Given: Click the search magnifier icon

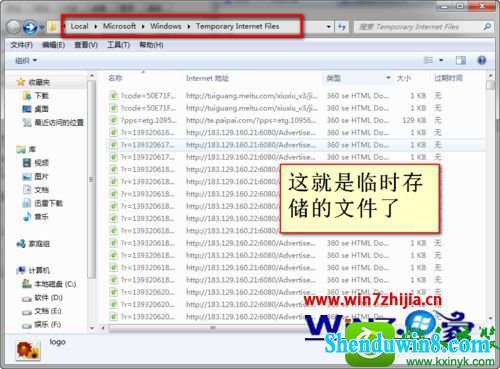Looking at the screenshot, I should [487, 27].
